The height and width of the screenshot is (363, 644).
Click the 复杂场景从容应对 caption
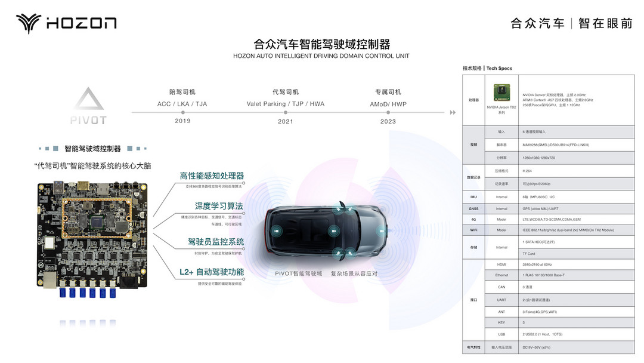(354, 273)
